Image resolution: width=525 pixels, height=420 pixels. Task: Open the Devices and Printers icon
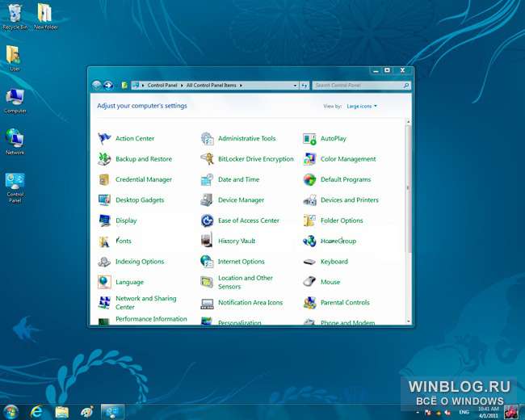(x=309, y=200)
